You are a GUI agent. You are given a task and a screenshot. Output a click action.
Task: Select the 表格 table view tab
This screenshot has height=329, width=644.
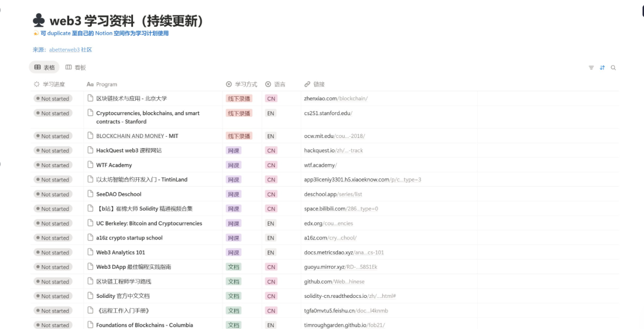pyautogui.click(x=45, y=67)
